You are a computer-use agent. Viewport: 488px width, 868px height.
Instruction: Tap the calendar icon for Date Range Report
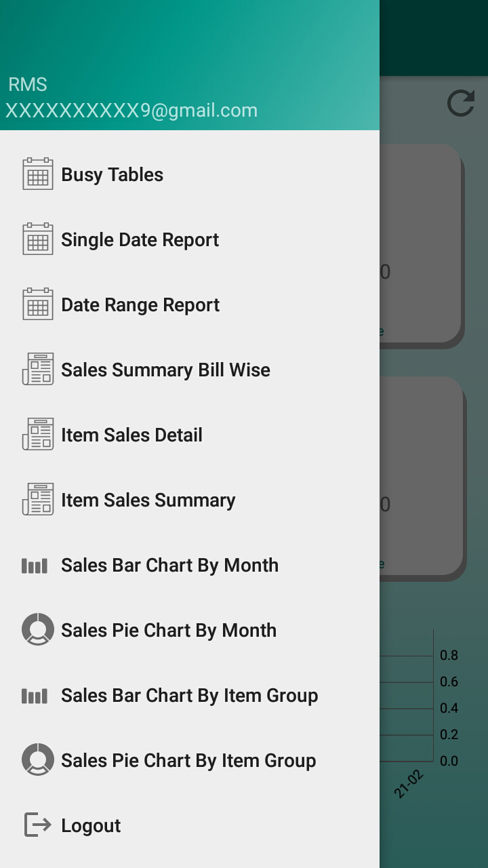[38, 304]
